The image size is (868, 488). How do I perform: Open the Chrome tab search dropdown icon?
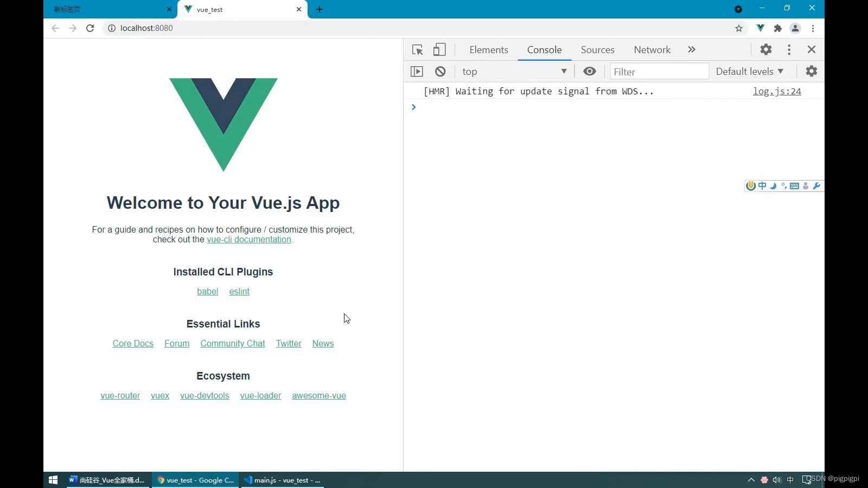pyautogui.click(x=738, y=9)
